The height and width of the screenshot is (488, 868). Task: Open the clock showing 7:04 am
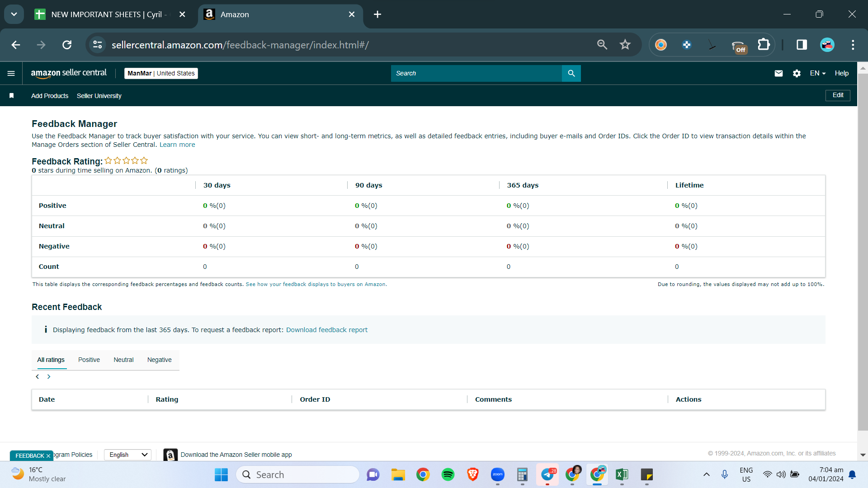[826, 474]
